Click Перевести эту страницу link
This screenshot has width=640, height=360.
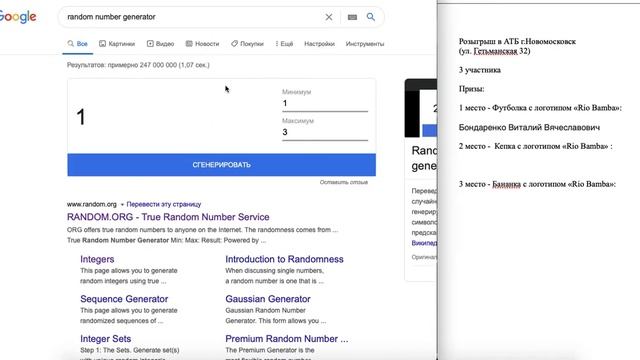click(164, 204)
